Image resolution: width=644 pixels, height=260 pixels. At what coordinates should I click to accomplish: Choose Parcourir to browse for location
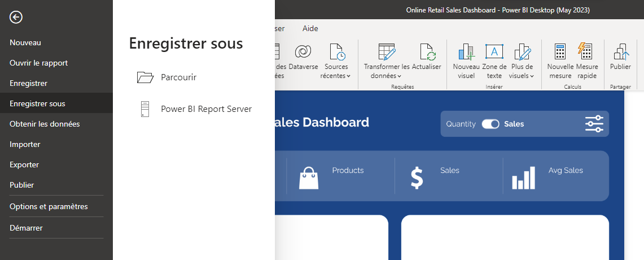coord(179,77)
